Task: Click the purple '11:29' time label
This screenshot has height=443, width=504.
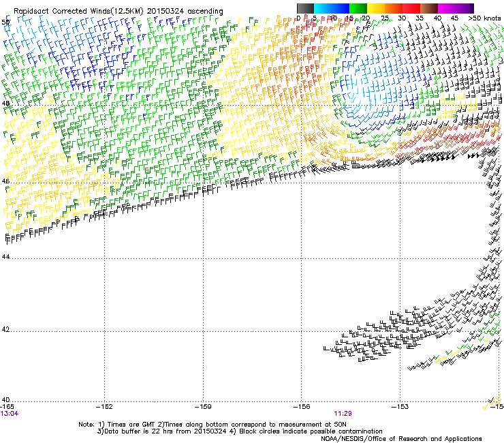Action: coord(343,414)
